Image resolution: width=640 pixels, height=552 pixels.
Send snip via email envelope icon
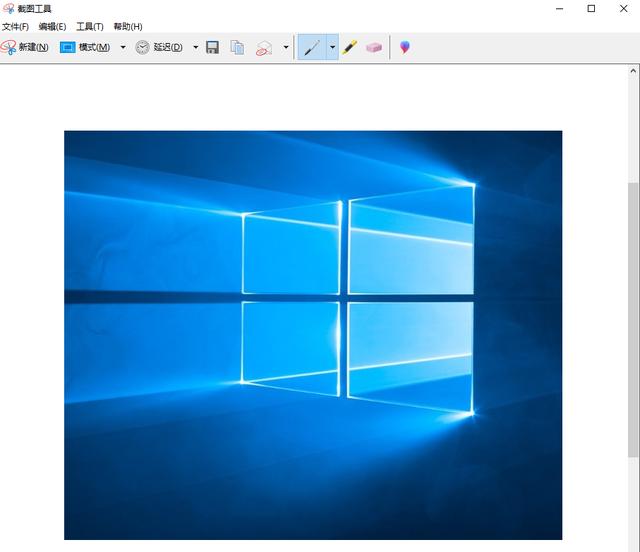tap(264, 48)
